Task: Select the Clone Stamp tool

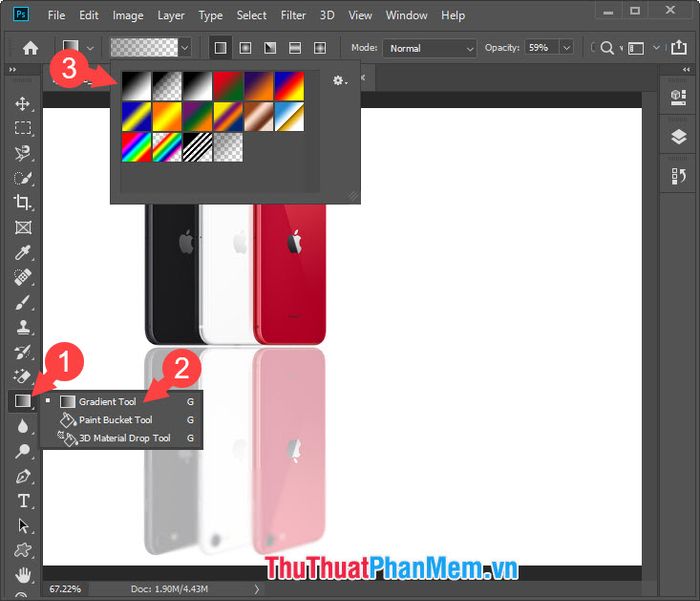Action: [x=23, y=327]
